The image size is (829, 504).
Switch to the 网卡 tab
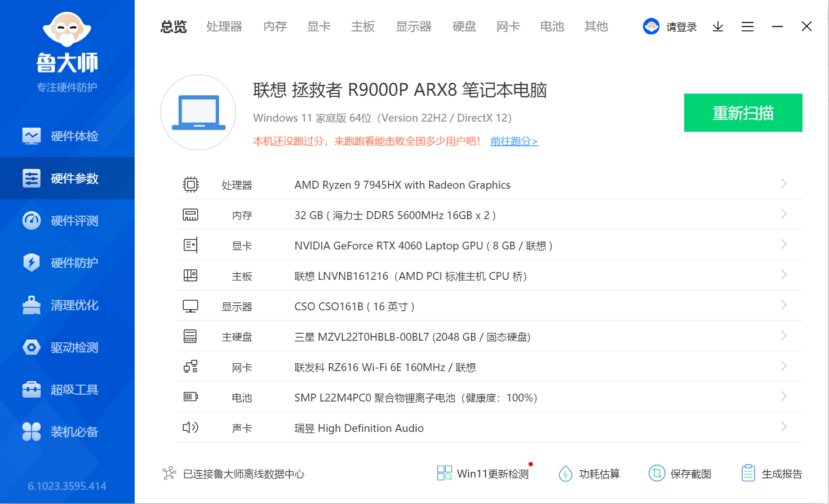[508, 26]
